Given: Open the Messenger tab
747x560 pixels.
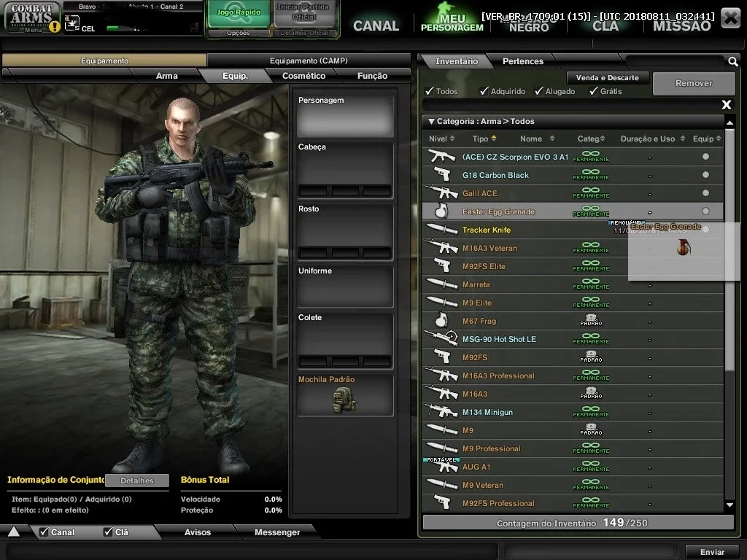Looking at the screenshot, I should (276, 532).
